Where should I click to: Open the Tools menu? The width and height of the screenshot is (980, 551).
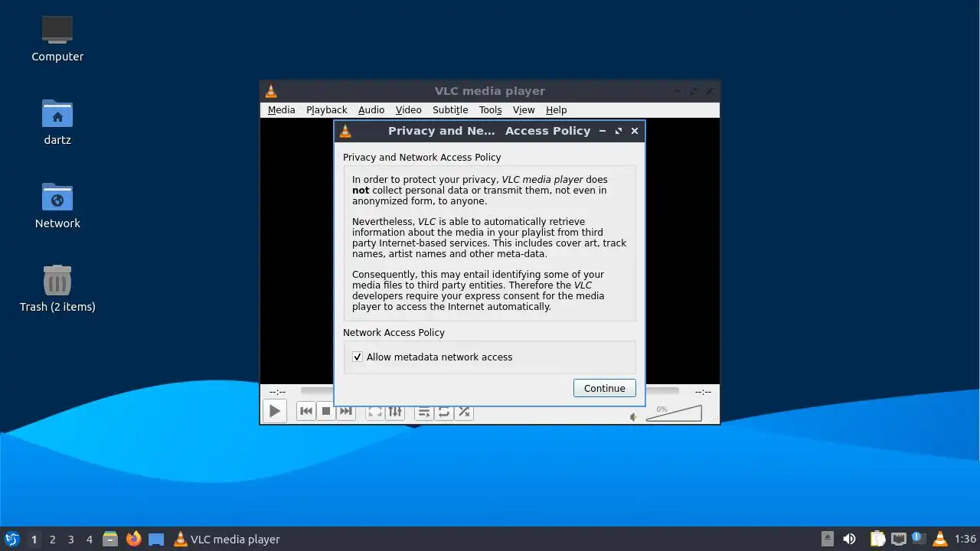tap(491, 110)
